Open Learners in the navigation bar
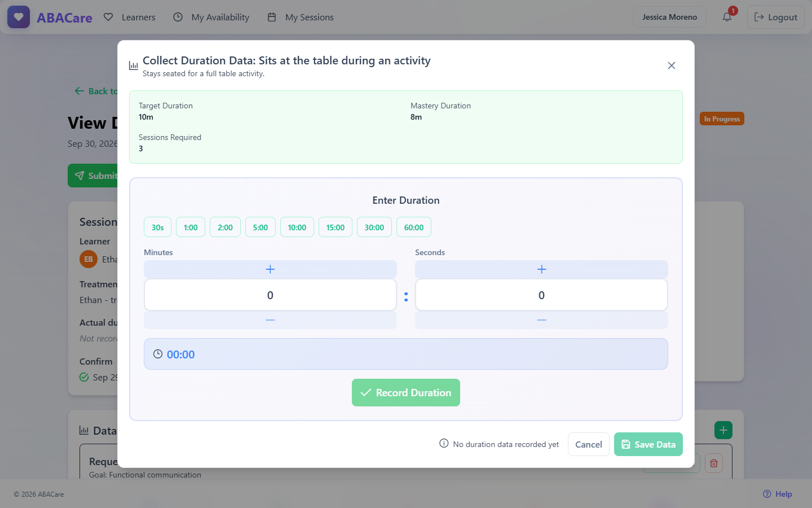Image resolution: width=812 pixels, height=508 pixels. [x=130, y=17]
